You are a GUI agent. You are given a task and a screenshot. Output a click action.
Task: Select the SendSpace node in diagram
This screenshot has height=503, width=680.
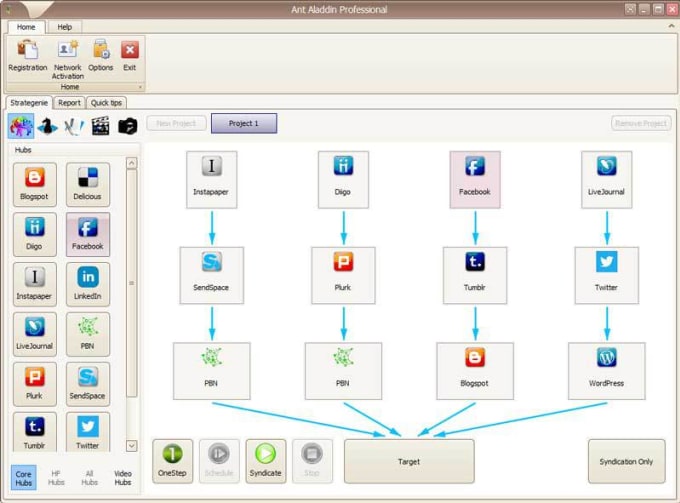pos(212,275)
